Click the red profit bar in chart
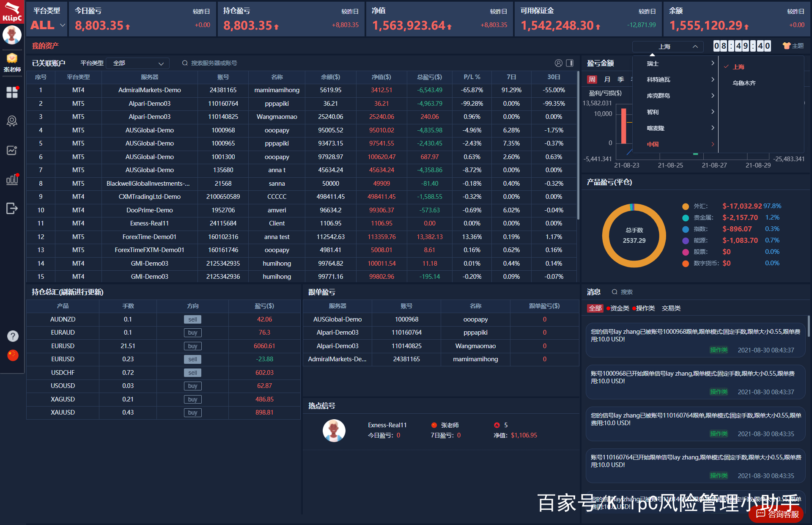The height and width of the screenshot is (525, 812). tap(624, 126)
